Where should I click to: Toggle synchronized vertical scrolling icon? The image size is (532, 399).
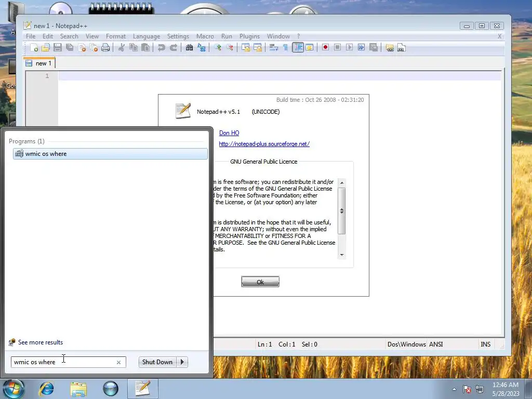coord(246,47)
